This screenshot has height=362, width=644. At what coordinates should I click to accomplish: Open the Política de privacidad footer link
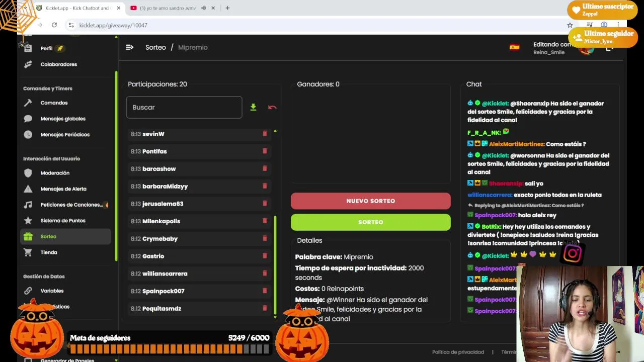point(458,352)
